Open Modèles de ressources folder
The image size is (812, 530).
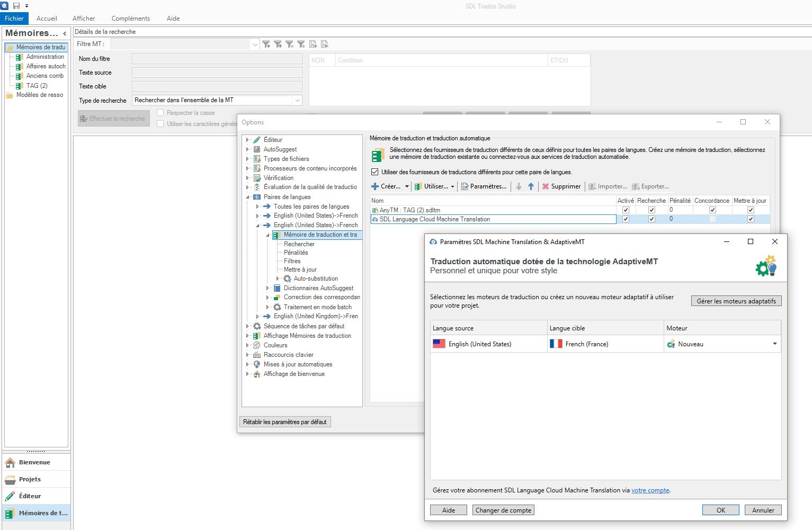[x=35, y=95]
